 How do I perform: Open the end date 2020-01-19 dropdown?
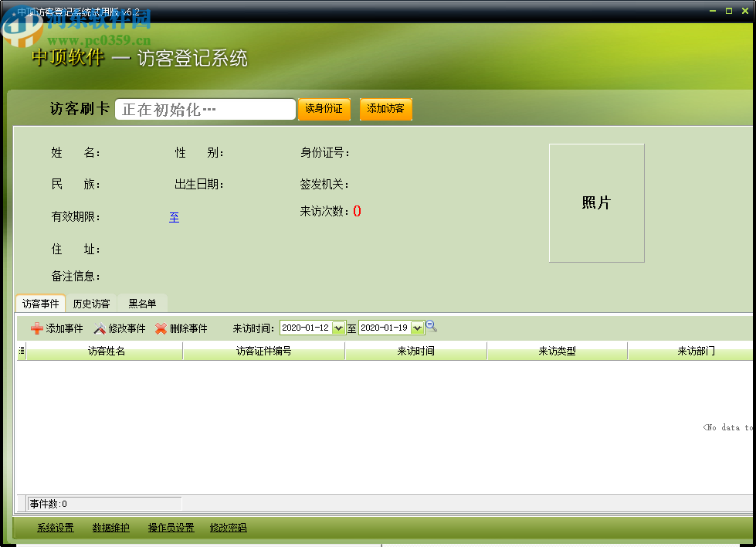[417, 327]
